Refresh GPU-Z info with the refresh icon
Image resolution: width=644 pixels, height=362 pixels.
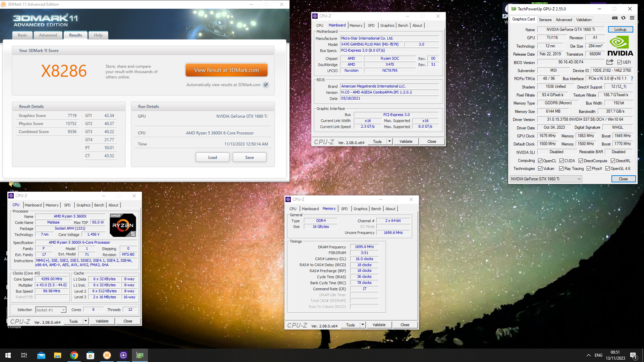pyautogui.click(x=623, y=18)
